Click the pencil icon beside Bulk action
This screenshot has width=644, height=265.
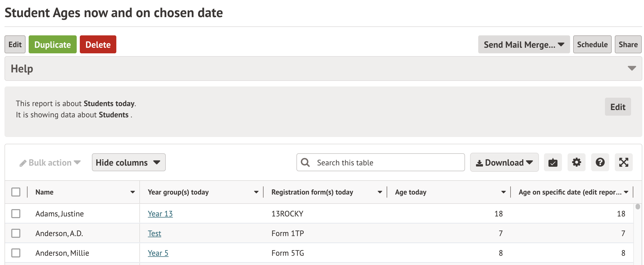[x=23, y=163]
